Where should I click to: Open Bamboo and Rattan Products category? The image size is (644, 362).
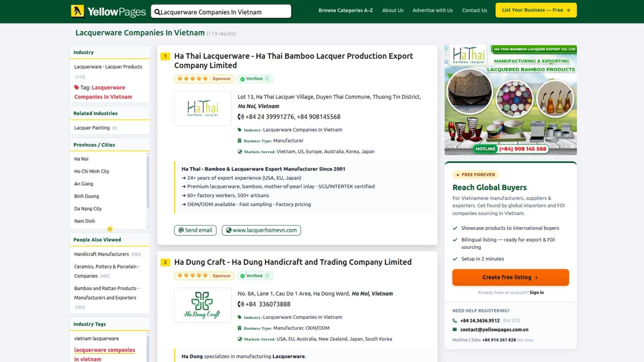coord(106,293)
